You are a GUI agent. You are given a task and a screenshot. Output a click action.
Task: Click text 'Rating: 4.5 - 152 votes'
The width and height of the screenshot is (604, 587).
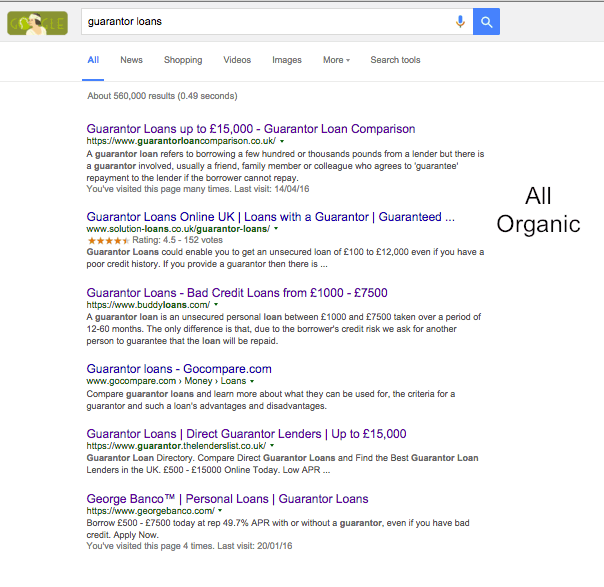coord(178,240)
